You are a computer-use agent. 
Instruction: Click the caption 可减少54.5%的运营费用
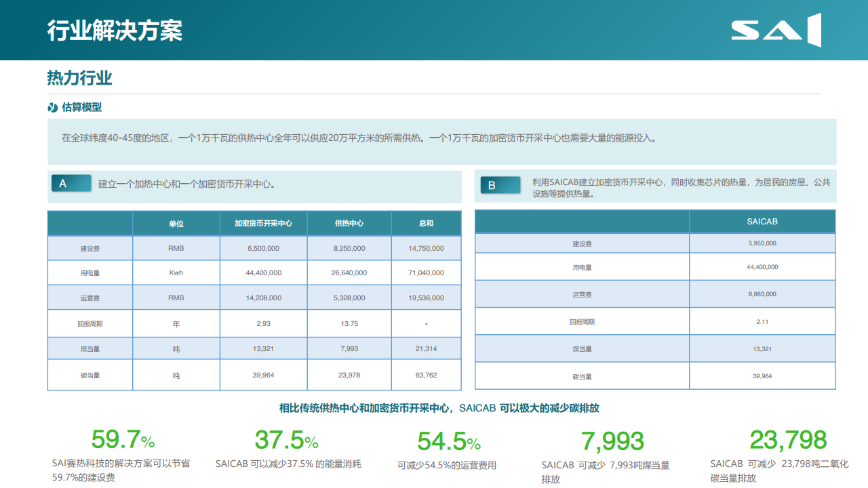(x=447, y=465)
